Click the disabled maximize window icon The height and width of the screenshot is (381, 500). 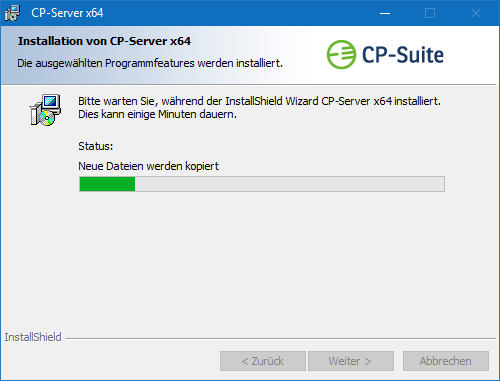point(430,13)
